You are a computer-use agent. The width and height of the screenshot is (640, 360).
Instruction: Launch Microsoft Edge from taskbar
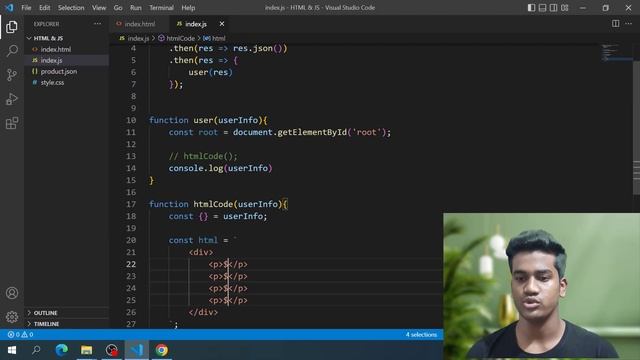tap(62, 350)
